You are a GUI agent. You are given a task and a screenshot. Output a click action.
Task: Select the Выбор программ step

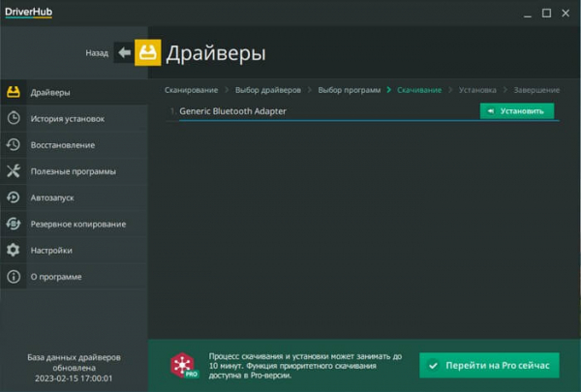point(349,90)
